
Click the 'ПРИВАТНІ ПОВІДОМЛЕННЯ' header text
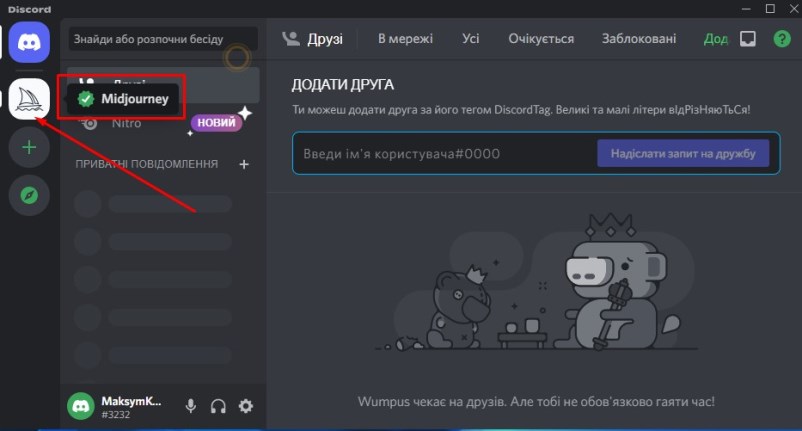147,164
